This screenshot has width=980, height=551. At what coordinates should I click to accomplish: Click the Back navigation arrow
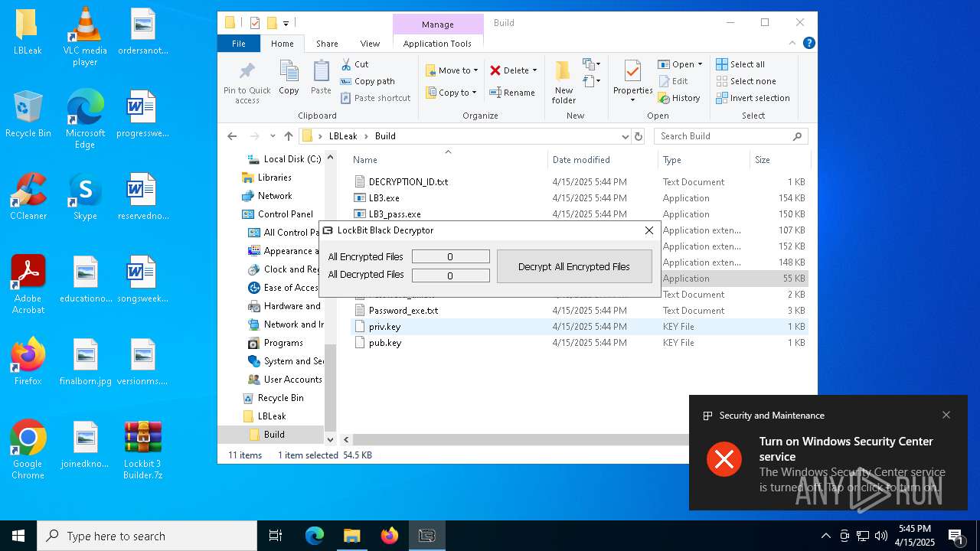232,136
